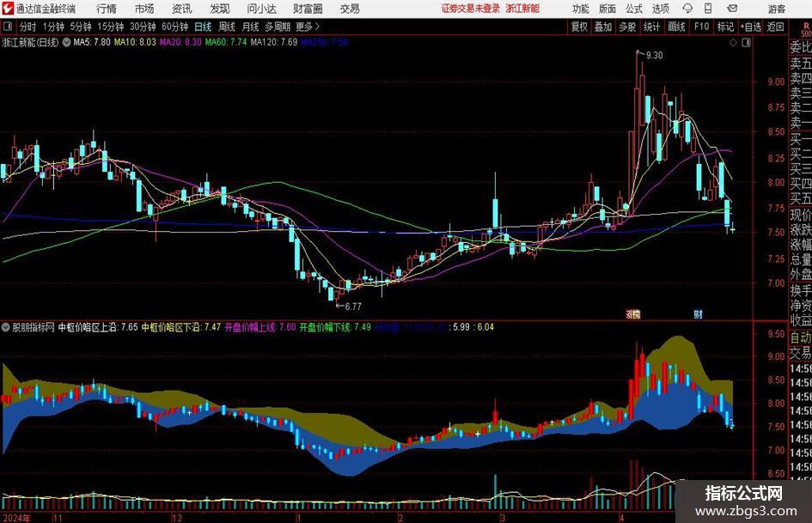Click the 浙江新能 stock name in title bar
Screen dimensions: 812x523
click(x=522, y=9)
